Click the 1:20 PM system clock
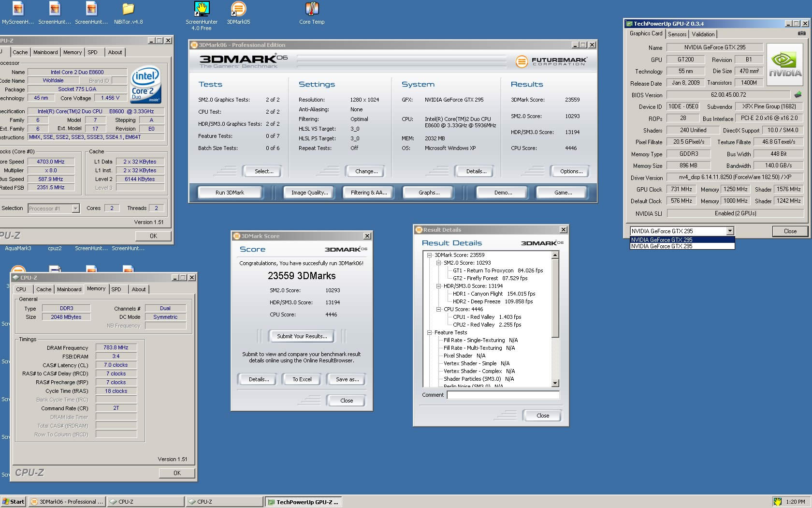Screen dimensions: 812x508 pyautogui.click(x=796, y=502)
